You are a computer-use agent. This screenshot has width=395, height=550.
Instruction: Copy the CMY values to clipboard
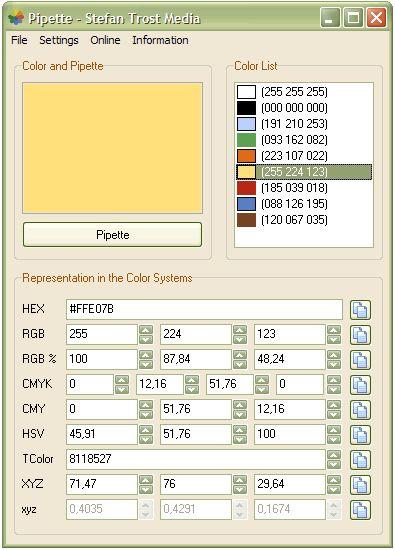point(360,410)
